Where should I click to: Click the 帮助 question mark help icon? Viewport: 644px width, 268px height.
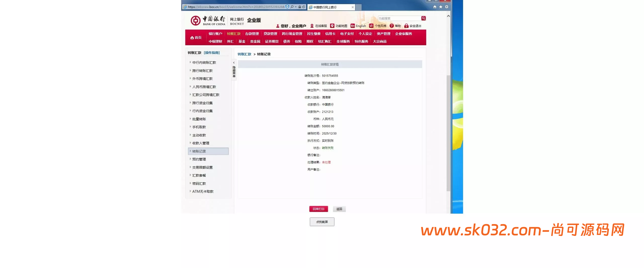click(x=392, y=25)
